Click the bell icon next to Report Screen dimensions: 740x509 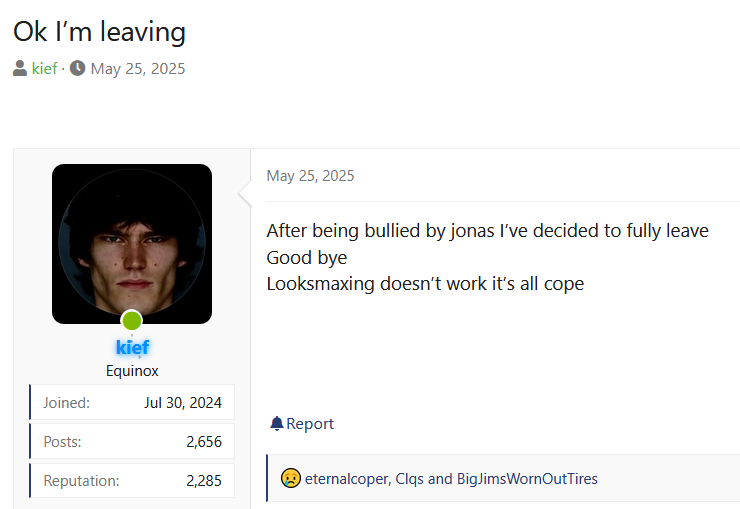tap(276, 424)
